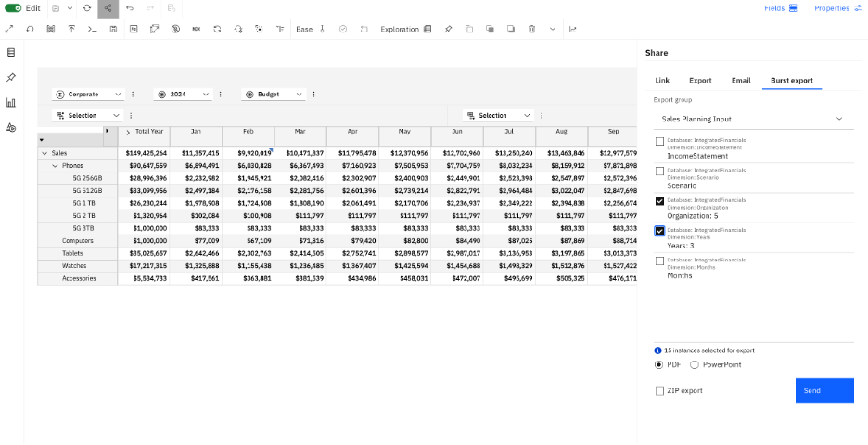Uncheck the Years: 3 checkbox
Viewport: 868px width, 445px height.
(659, 232)
